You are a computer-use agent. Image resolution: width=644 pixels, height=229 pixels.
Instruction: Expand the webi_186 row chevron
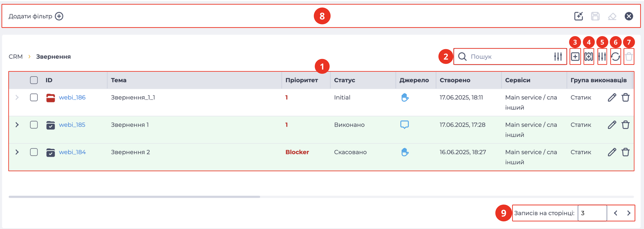point(17,98)
